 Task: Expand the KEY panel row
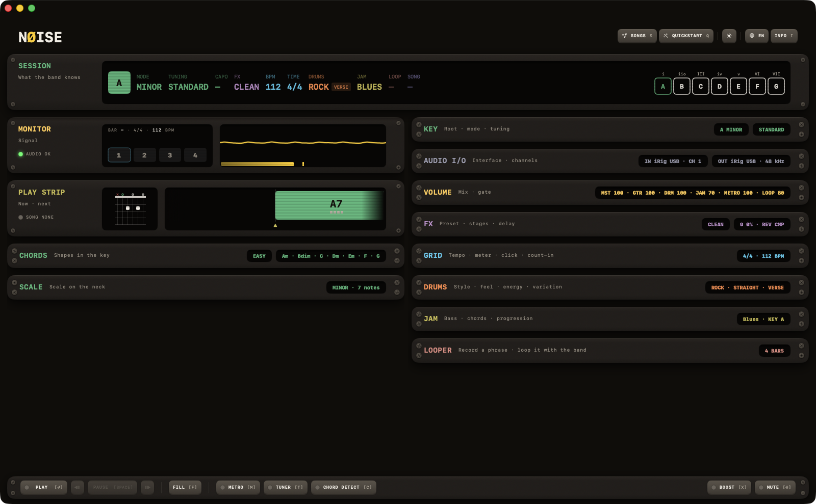pyautogui.click(x=610, y=129)
